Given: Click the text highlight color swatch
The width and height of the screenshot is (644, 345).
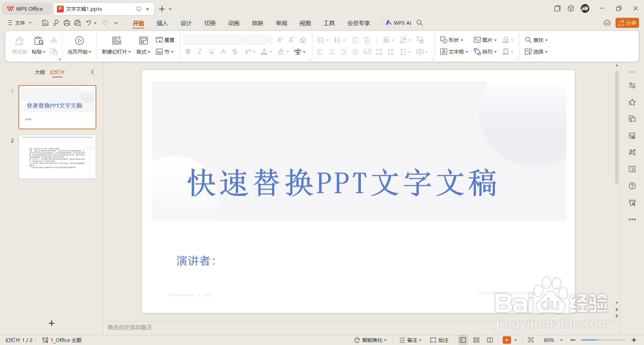Looking at the screenshot, I should pyautogui.click(x=281, y=52).
